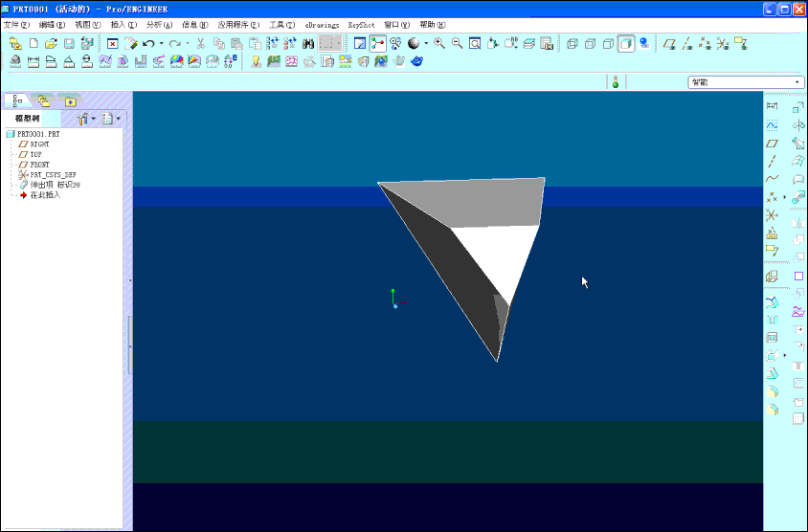Open the redo history dropdown arrow
The width and height of the screenshot is (808, 532).
click(x=187, y=44)
